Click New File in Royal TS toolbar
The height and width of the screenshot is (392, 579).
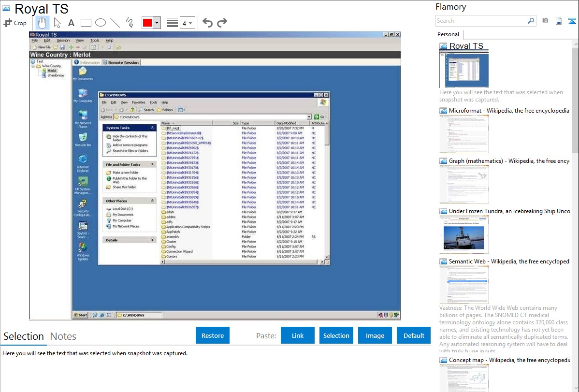(x=42, y=47)
